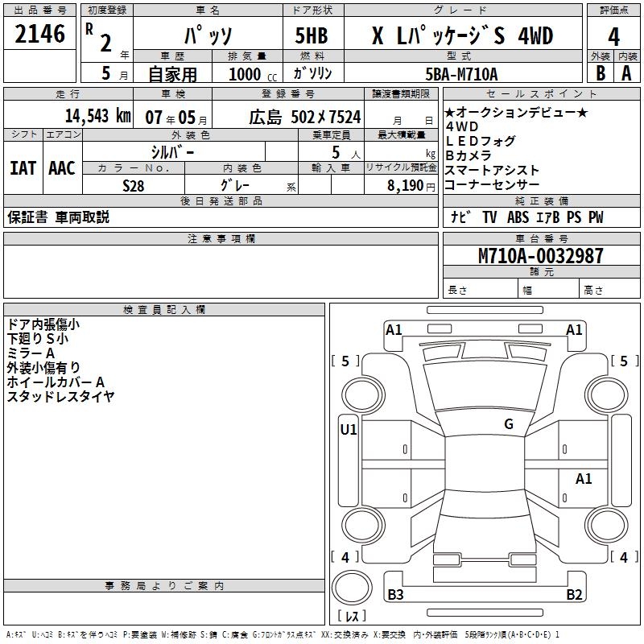Click the 注意事項欄 section header
644x644 pixels.
point(221,238)
